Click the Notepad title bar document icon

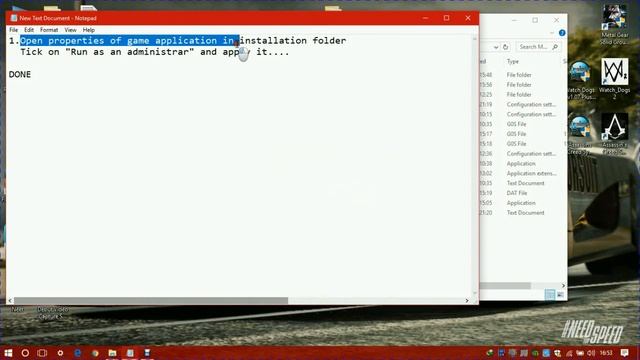(x=14, y=18)
